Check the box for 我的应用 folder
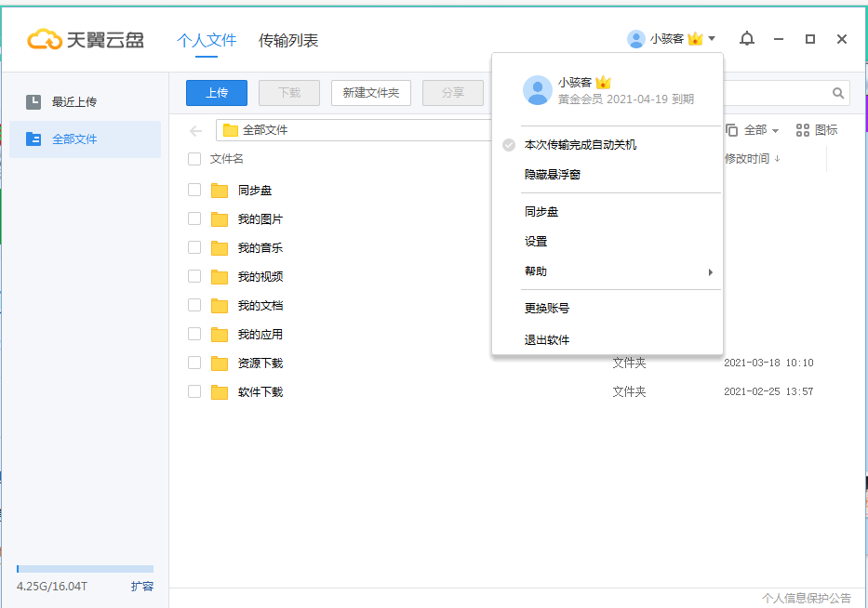This screenshot has width=868, height=608. [194, 334]
